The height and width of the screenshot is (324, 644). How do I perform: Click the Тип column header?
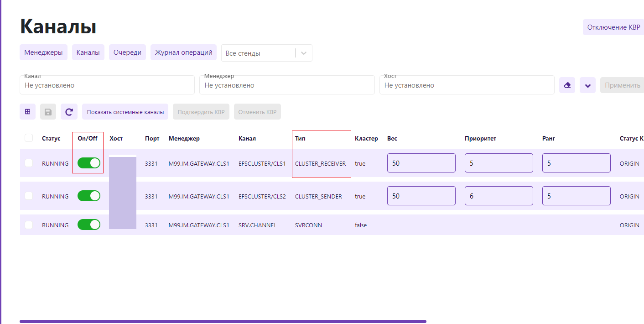300,138
